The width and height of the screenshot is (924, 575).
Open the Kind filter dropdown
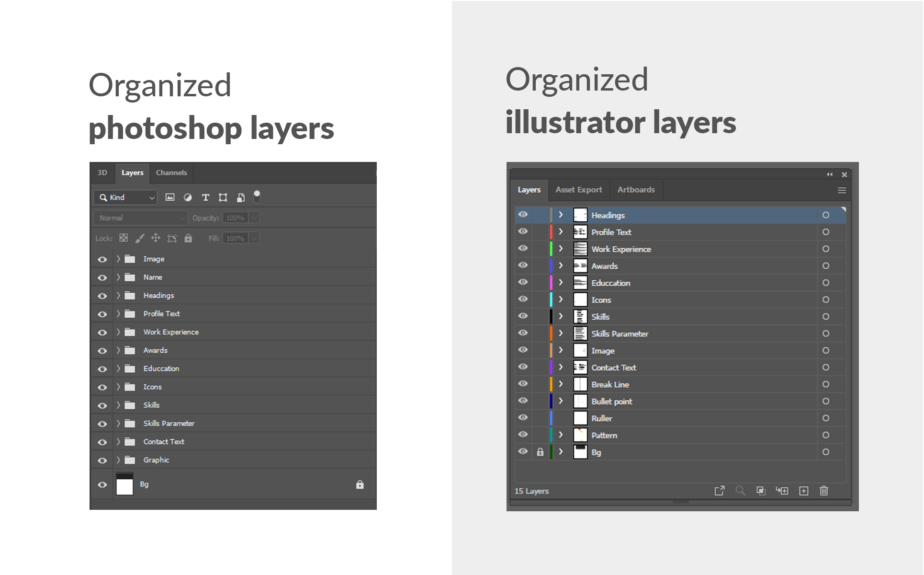pos(126,197)
